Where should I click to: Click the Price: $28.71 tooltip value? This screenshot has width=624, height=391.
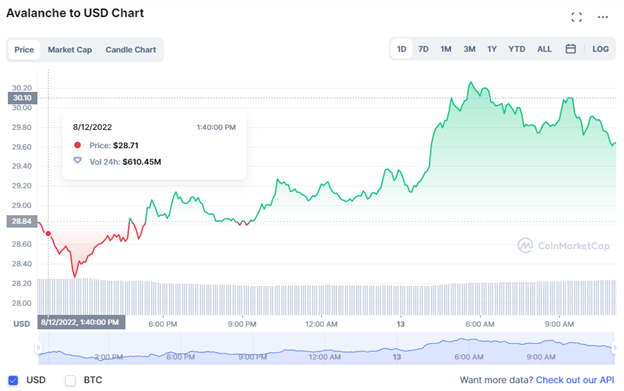click(x=114, y=146)
